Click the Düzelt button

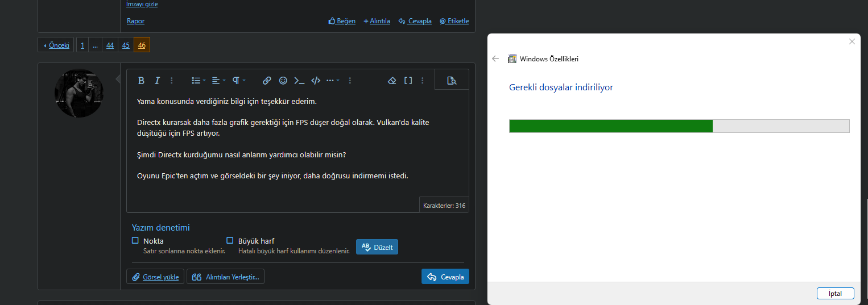pos(377,247)
